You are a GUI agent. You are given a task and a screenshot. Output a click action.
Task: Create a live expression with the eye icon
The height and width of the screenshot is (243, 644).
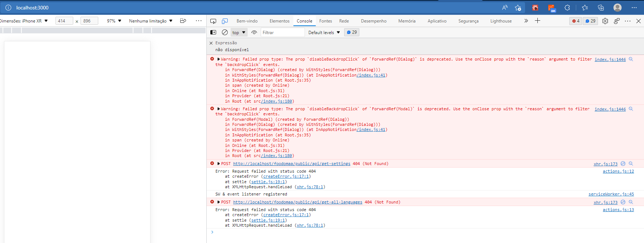[254, 32]
